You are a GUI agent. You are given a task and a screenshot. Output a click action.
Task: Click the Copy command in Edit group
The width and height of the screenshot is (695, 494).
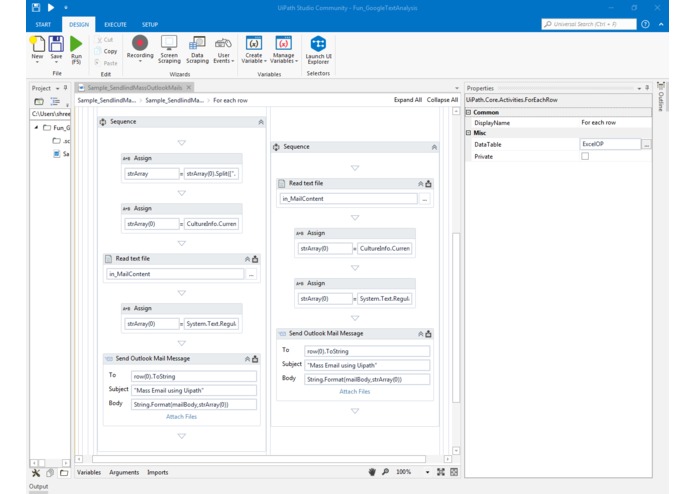tap(106, 51)
